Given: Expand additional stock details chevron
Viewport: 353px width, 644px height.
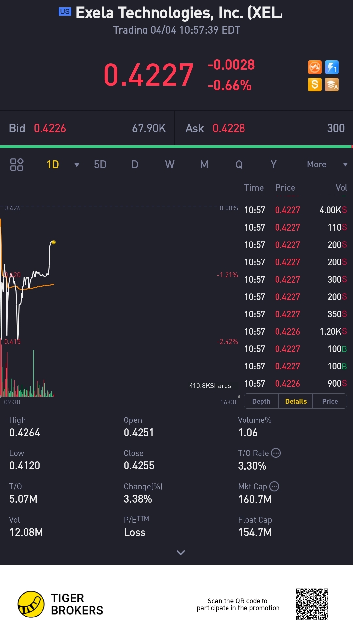Looking at the screenshot, I should point(181,552).
